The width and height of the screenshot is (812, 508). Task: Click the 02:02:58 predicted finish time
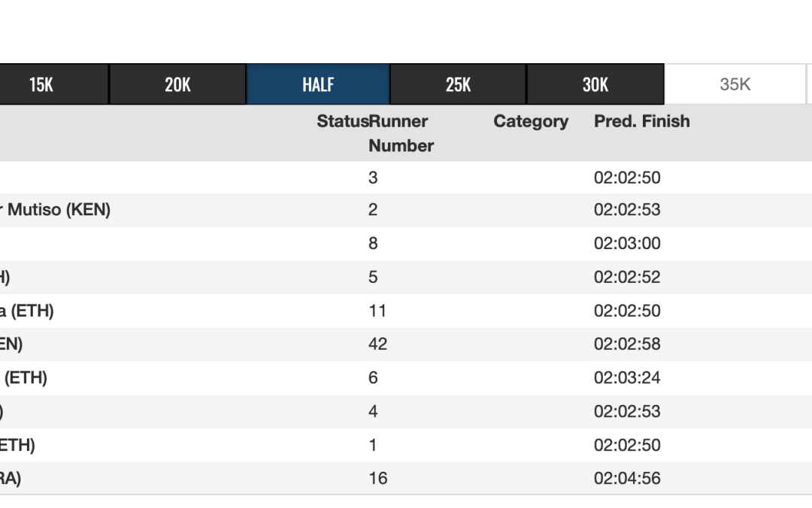coord(627,344)
